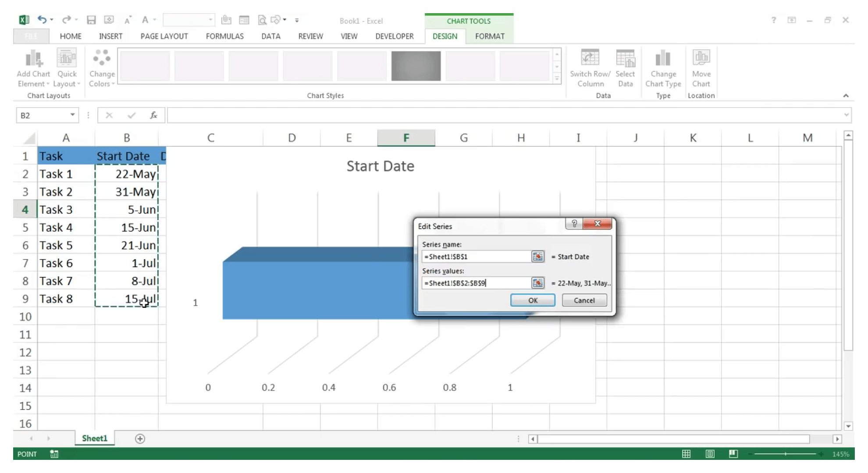Click the series range selector icon next to Series values
The image size is (868, 473).
(537, 282)
